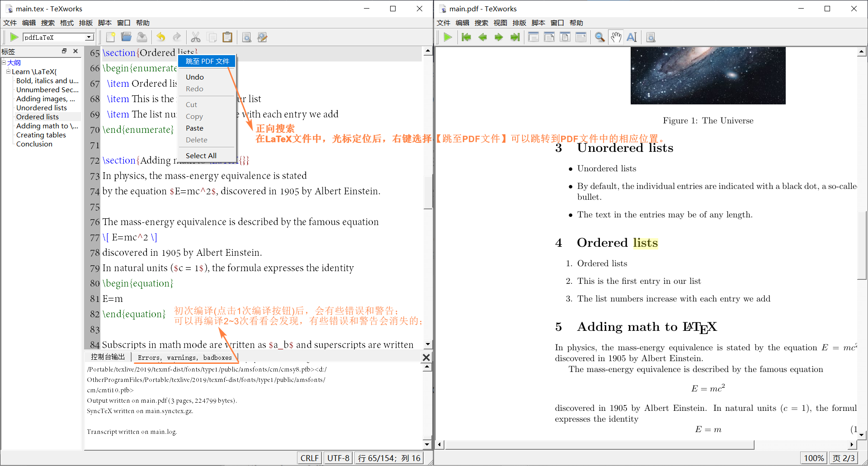Choose 跳至PDF文件 from the context menu
Screen dimensions: 868x466
[207, 61]
